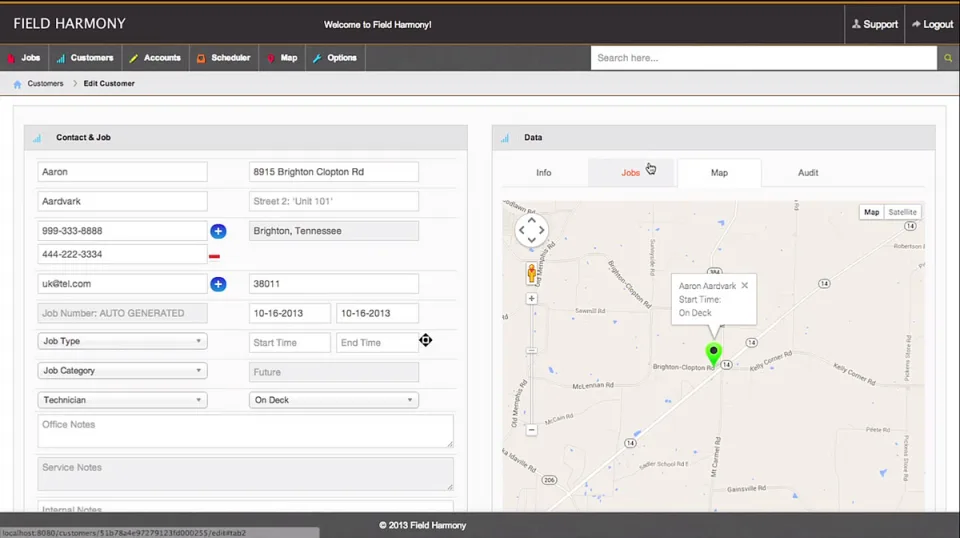Open the Job Category dropdown
This screenshot has height=538, width=960.
(122, 370)
